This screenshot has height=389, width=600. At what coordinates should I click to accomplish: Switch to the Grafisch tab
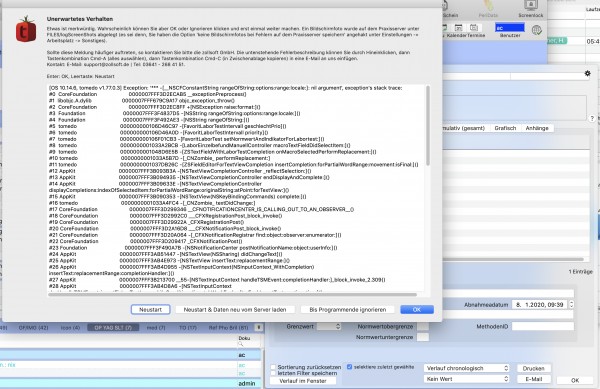505,128
